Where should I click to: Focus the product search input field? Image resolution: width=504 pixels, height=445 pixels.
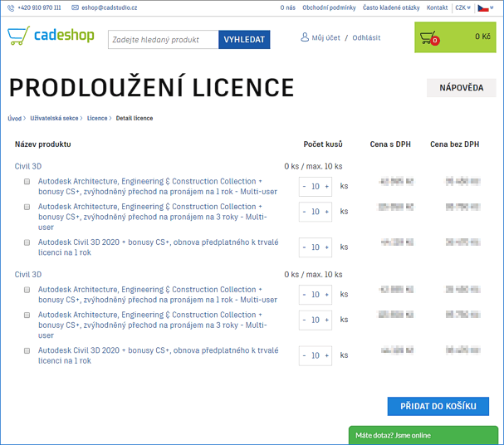[x=163, y=40]
